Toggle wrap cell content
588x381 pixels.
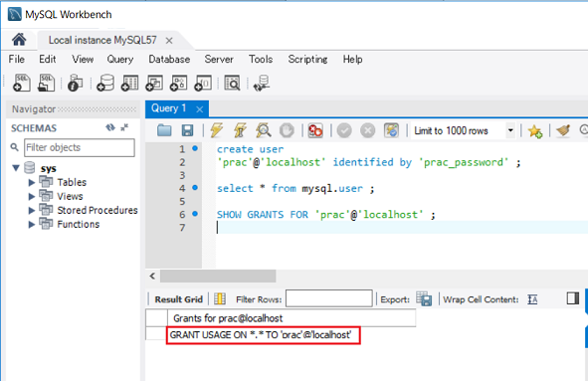(532, 299)
